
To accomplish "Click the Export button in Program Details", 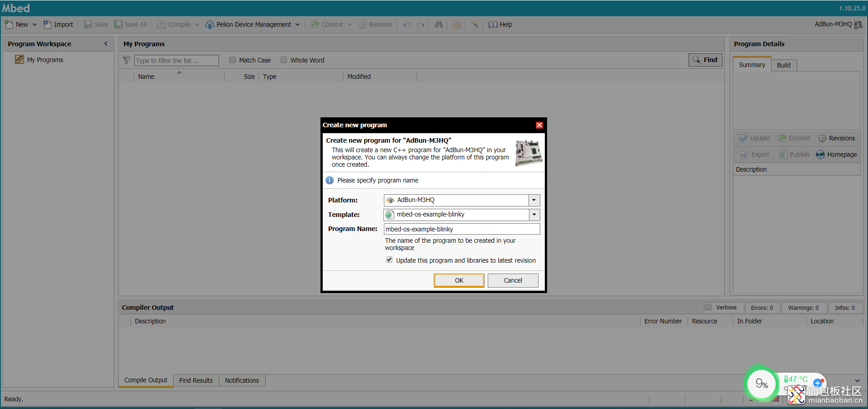I will [755, 154].
